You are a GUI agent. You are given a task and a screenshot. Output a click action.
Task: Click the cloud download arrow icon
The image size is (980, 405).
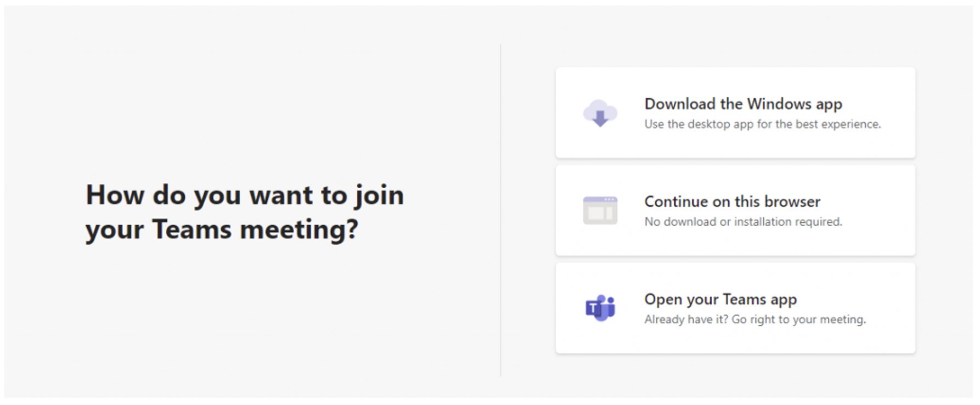click(x=600, y=113)
